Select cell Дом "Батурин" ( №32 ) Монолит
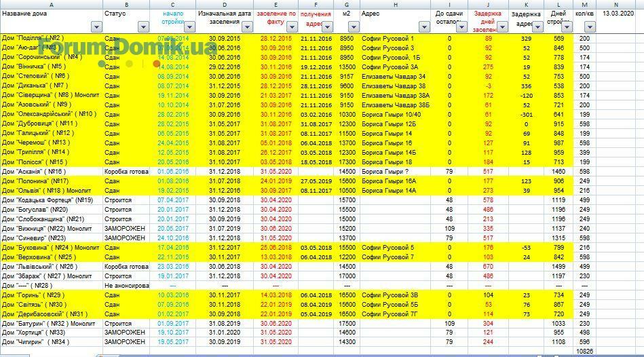 [x=52, y=323]
